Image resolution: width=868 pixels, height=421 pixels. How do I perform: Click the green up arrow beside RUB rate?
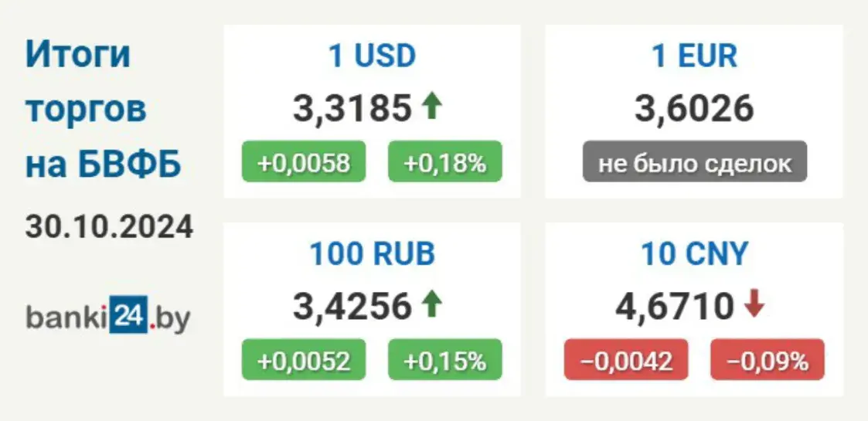tap(432, 305)
